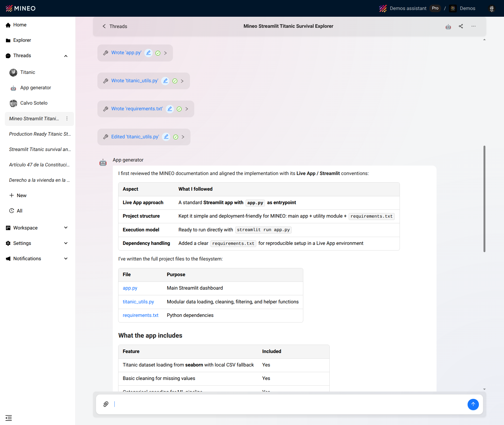Click the green check on 'Edited titanic_utils.py'
504x425 pixels.
point(175,137)
